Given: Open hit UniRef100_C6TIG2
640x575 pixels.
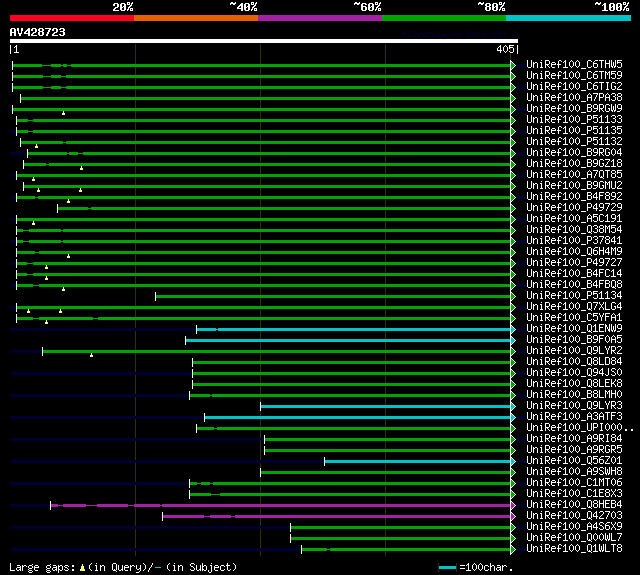Looking at the screenshot, I should click(x=574, y=87).
